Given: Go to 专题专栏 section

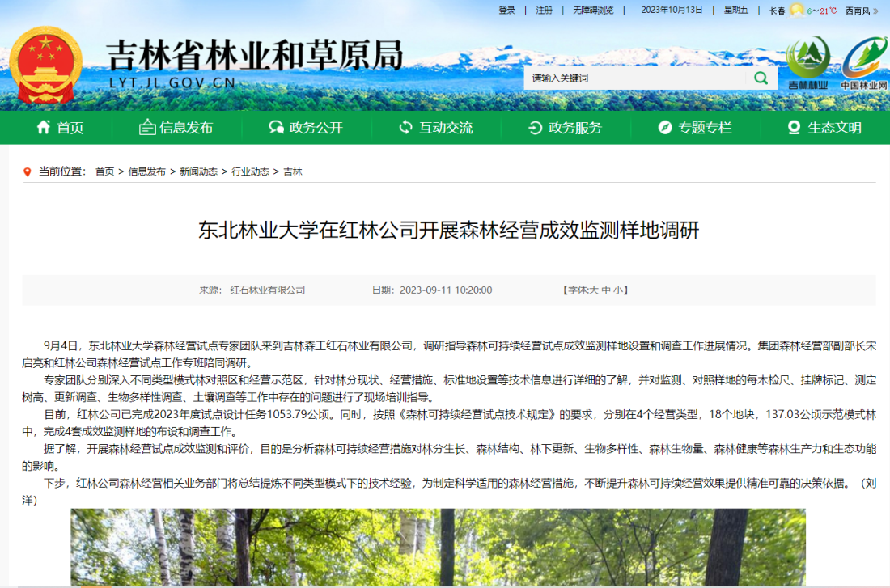Looking at the screenshot, I should click(695, 127).
